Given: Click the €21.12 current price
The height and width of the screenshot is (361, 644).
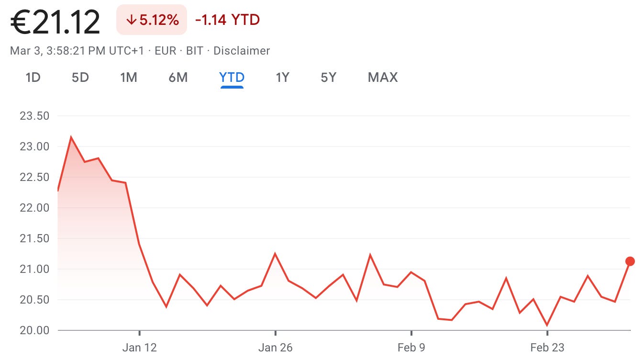Looking at the screenshot, I should (55, 22).
